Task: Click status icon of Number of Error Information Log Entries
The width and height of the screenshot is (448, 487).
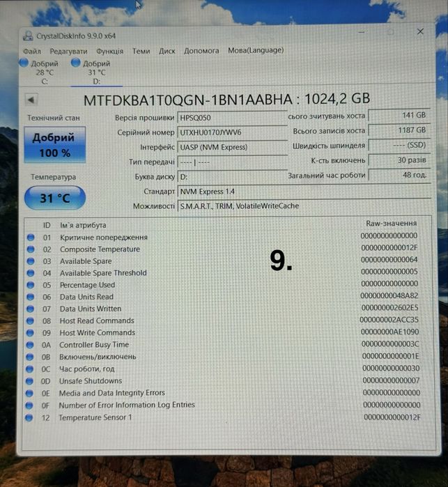Action: [29, 405]
